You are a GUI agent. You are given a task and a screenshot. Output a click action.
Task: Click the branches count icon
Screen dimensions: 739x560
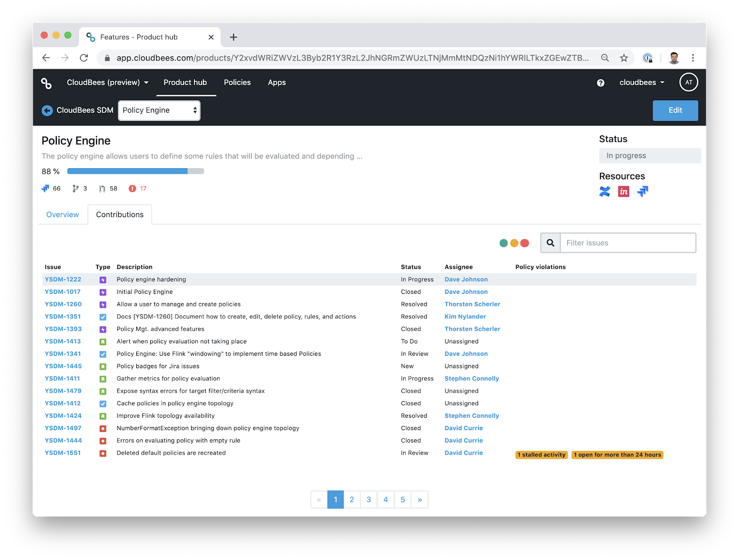[x=76, y=189]
